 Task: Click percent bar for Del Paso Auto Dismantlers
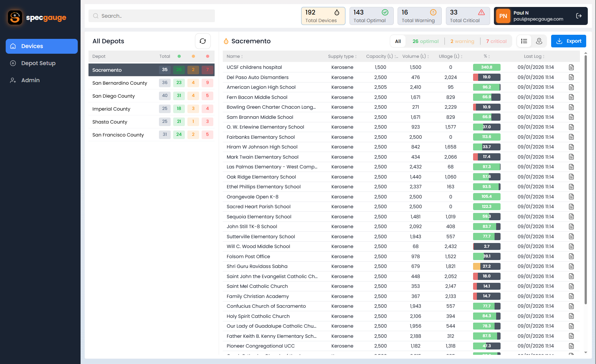486,77
